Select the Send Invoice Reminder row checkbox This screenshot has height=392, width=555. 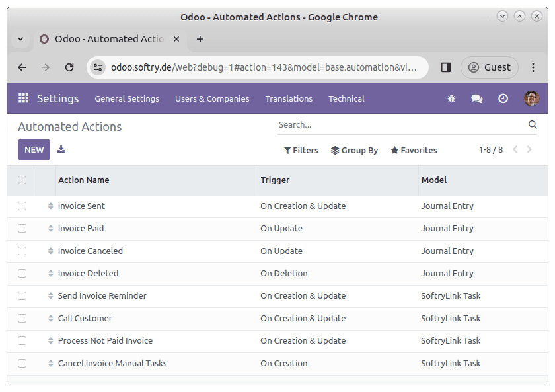click(x=22, y=295)
